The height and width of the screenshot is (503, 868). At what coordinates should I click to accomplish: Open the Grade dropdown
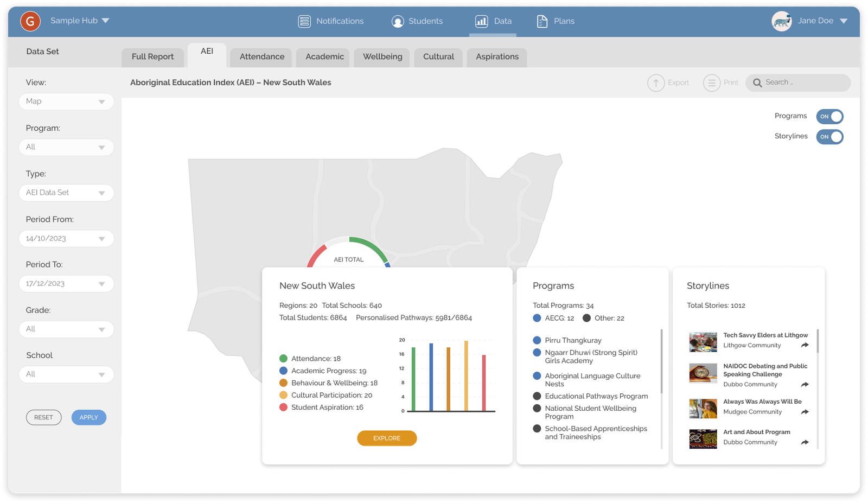(66, 329)
